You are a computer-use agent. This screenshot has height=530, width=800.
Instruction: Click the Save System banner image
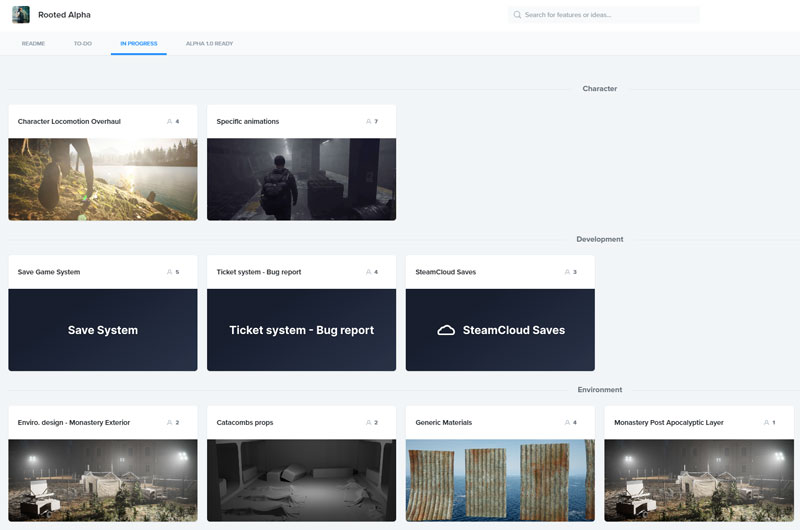102,330
